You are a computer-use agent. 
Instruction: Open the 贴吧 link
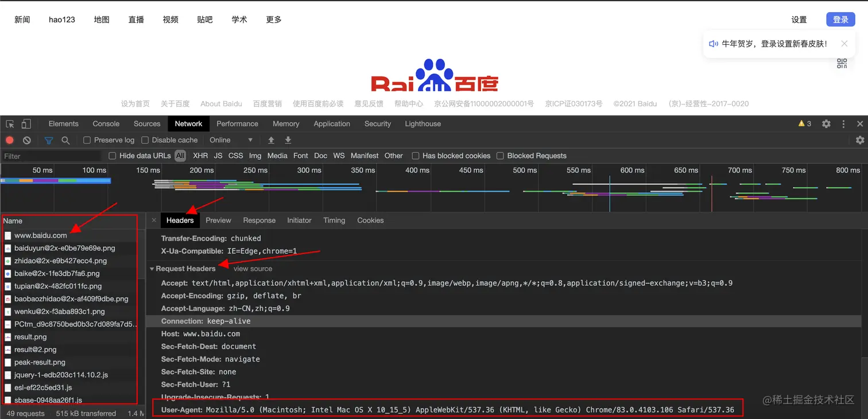tap(205, 20)
